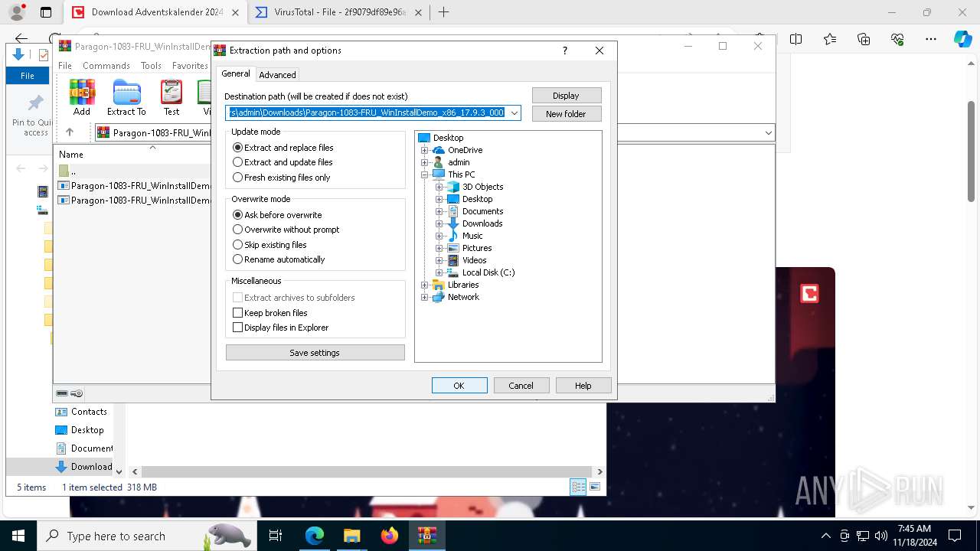Expand Network tree node
980x551 pixels.
click(x=425, y=297)
